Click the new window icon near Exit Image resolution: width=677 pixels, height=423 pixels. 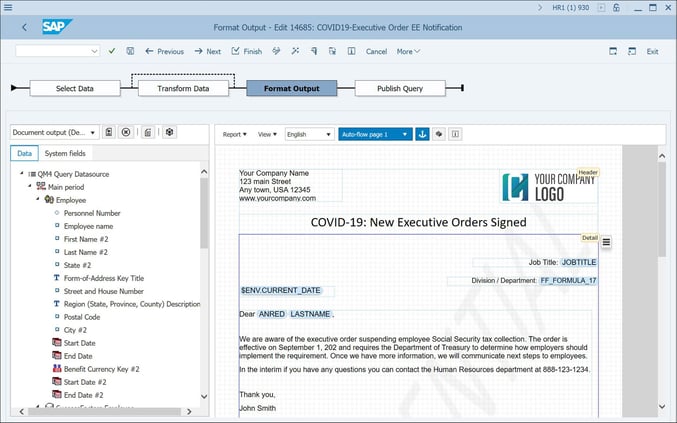(x=613, y=51)
